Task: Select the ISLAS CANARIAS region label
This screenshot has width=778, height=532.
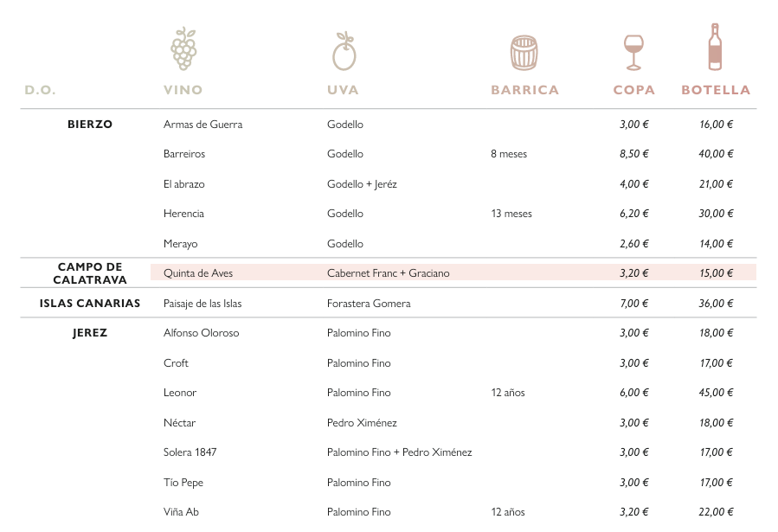Action: click(x=90, y=304)
